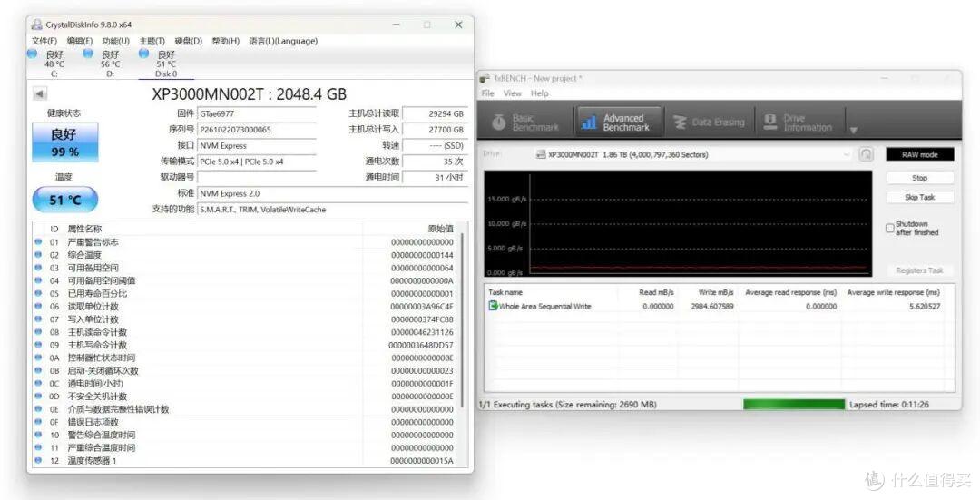The height and width of the screenshot is (500, 980).
Task: Open the 语言(L)(Language) menu
Action: click(283, 41)
